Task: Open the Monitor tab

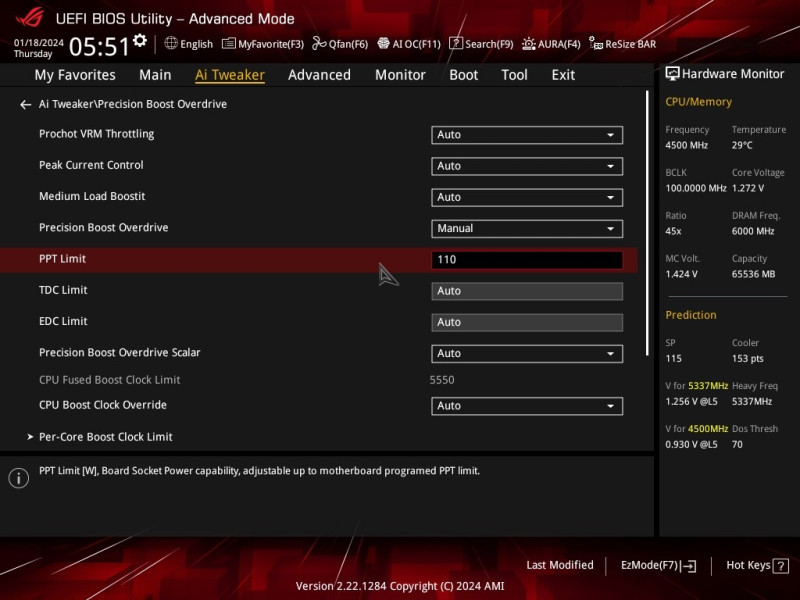Action: point(400,75)
